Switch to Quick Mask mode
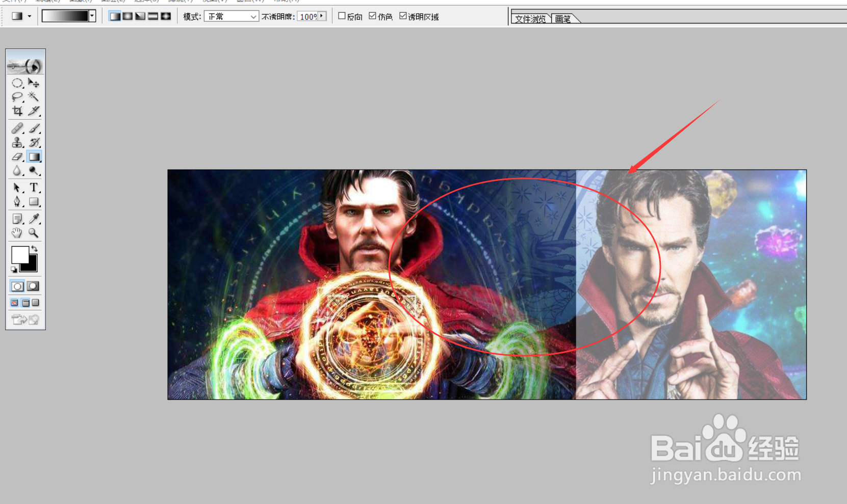The height and width of the screenshot is (504, 847). (33, 286)
